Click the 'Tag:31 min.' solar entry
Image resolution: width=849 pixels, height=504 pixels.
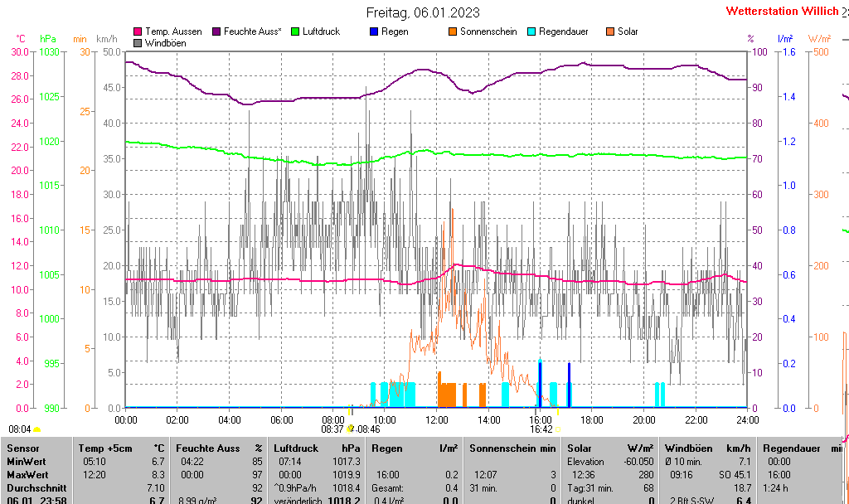590,487
